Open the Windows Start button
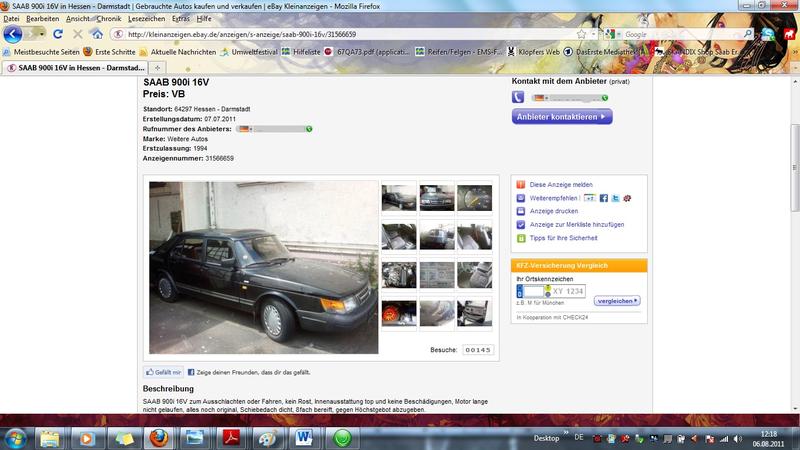 click(15, 438)
